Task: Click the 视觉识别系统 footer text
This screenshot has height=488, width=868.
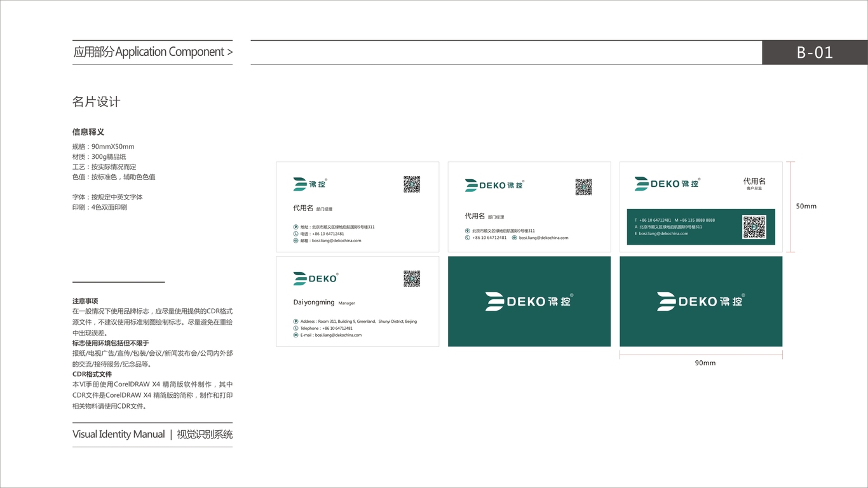Action: (205, 435)
